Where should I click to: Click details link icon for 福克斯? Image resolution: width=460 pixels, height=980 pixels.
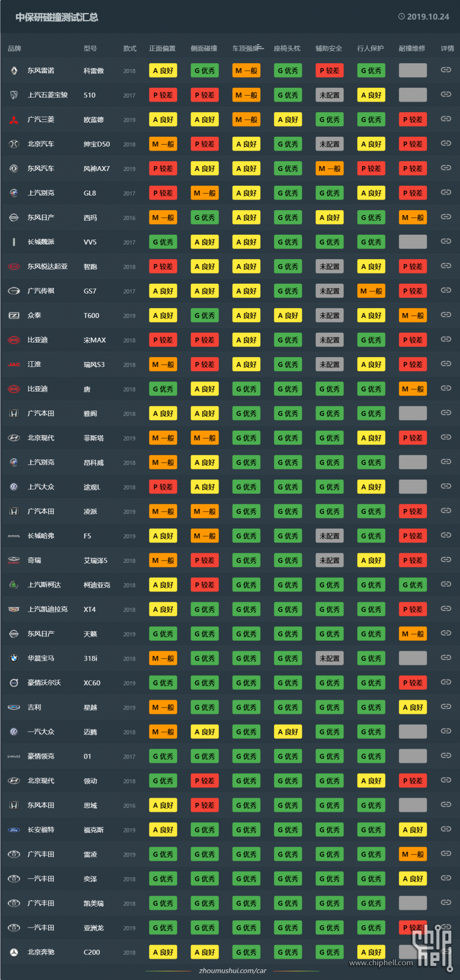click(446, 830)
